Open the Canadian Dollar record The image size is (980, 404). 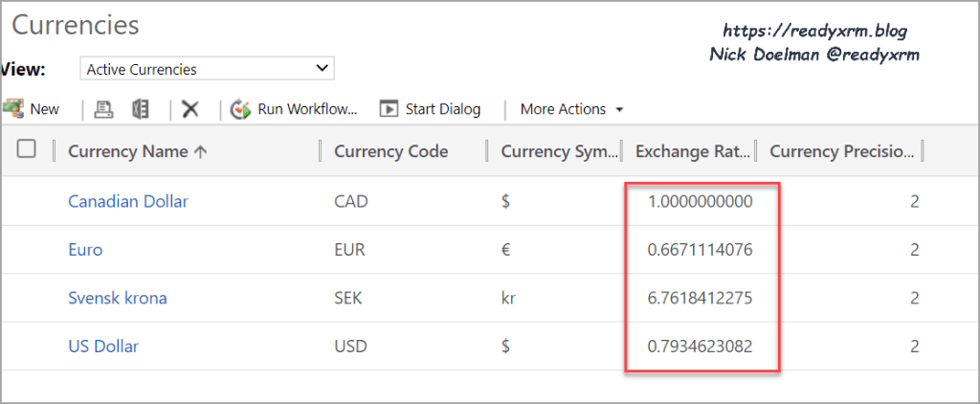tap(128, 201)
